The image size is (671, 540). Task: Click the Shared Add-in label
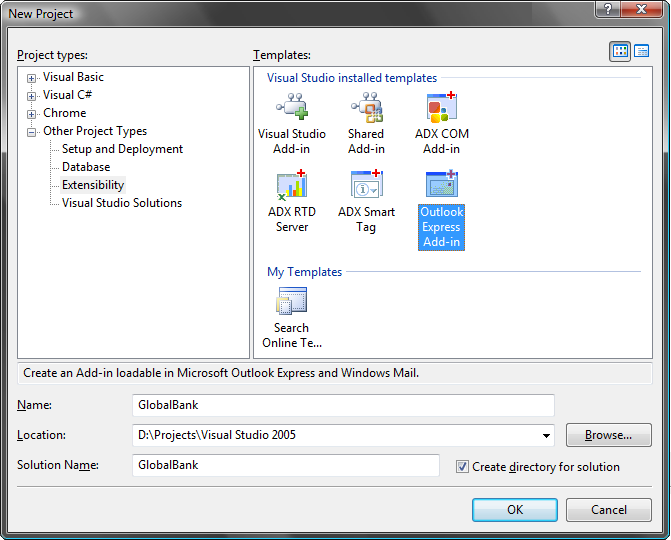(366, 142)
